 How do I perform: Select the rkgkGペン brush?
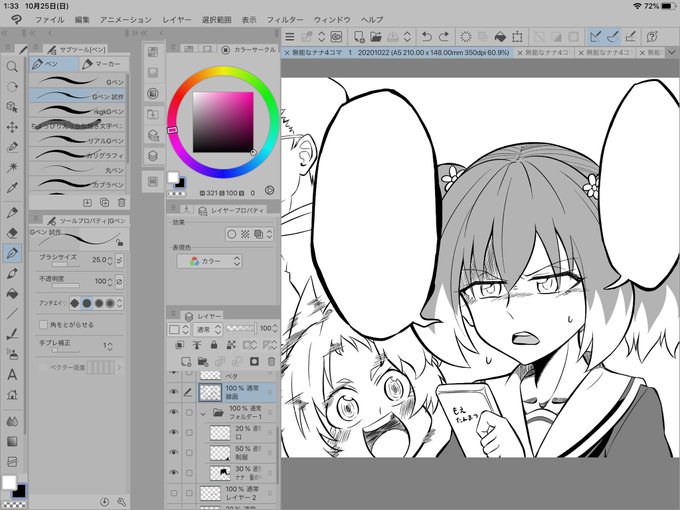[x=78, y=111]
